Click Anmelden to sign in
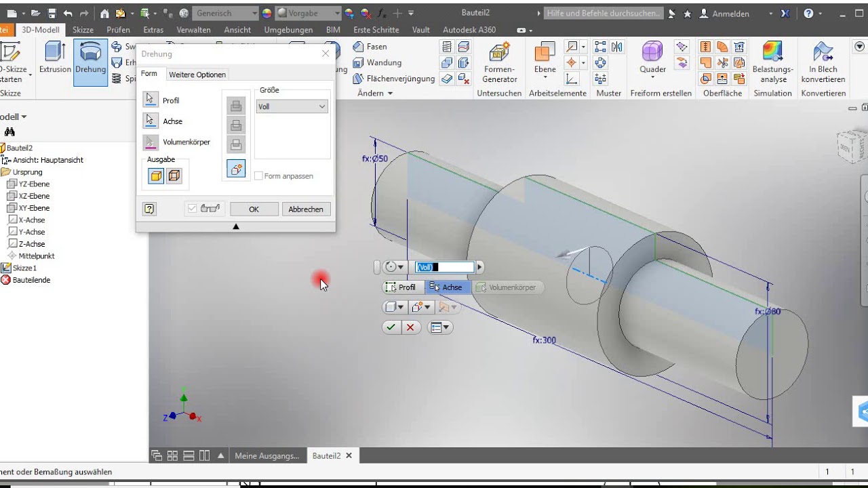Image resolution: width=868 pixels, height=488 pixels. pos(724,13)
